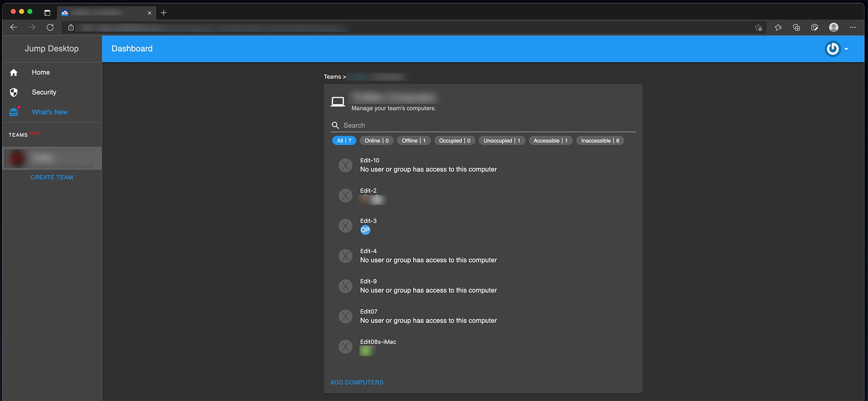This screenshot has height=401, width=868.
Task: Click the tab actions menu icon
Action: click(x=47, y=13)
